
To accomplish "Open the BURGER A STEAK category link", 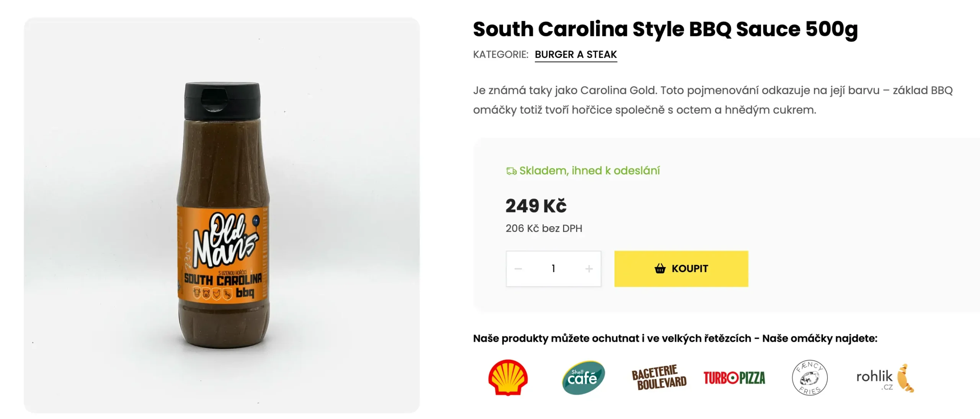I will pyautogui.click(x=576, y=54).
